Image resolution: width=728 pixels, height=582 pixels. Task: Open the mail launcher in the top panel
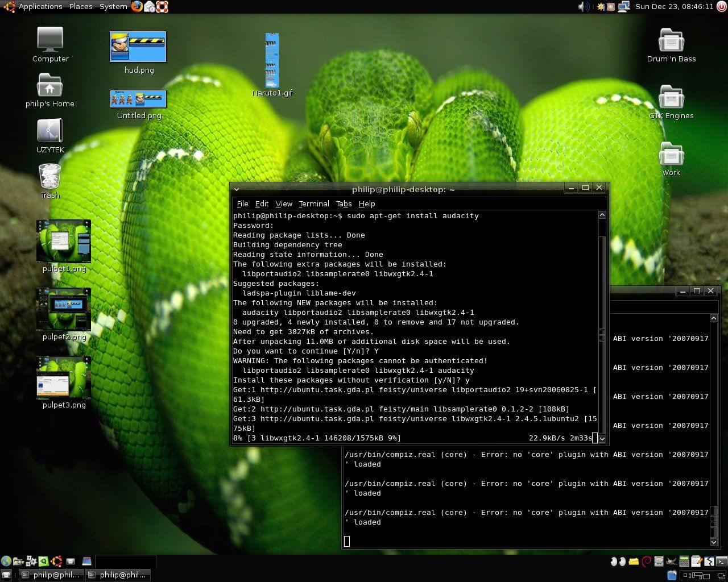pyautogui.click(x=150, y=6)
